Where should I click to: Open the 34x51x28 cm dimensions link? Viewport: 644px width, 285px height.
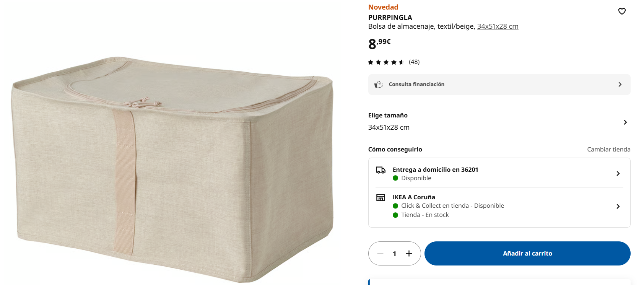point(498,26)
